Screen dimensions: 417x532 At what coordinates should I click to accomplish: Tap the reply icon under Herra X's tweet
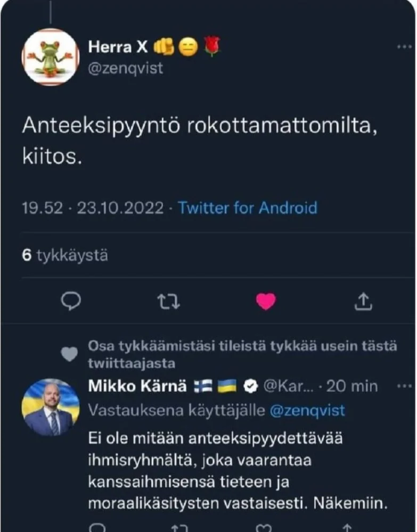71,302
